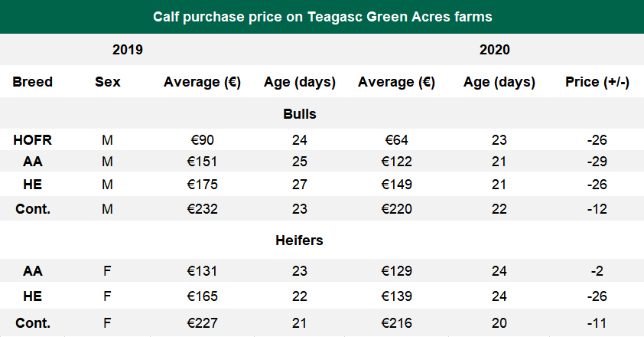Click the 2019 Average (€) column header
The width and height of the screenshot is (644, 337).
pyautogui.click(x=203, y=82)
